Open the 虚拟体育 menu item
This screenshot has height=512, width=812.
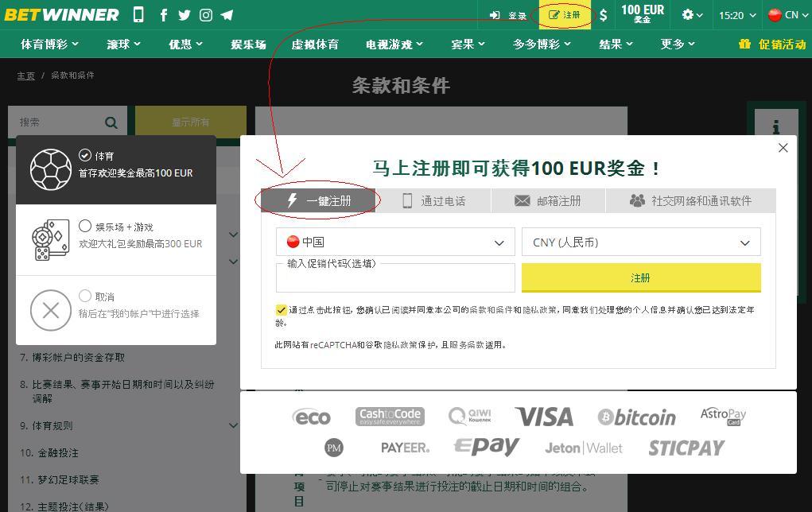(x=315, y=44)
